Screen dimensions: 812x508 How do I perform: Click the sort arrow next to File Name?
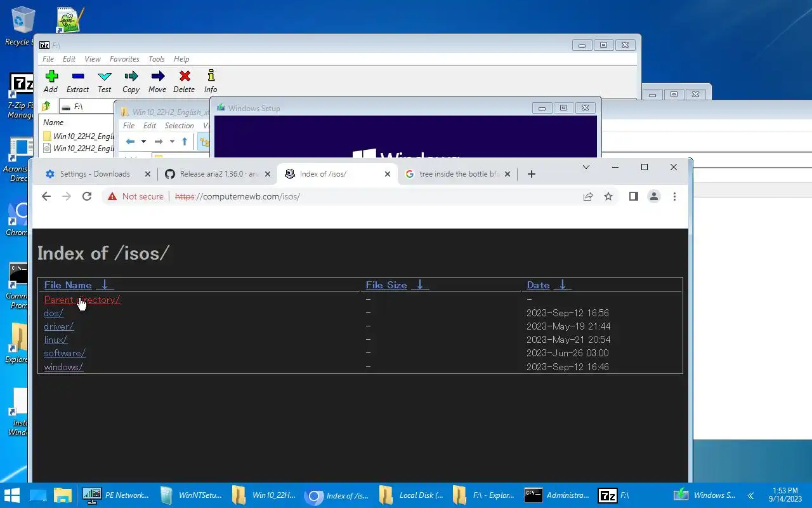(x=105, y=285)
